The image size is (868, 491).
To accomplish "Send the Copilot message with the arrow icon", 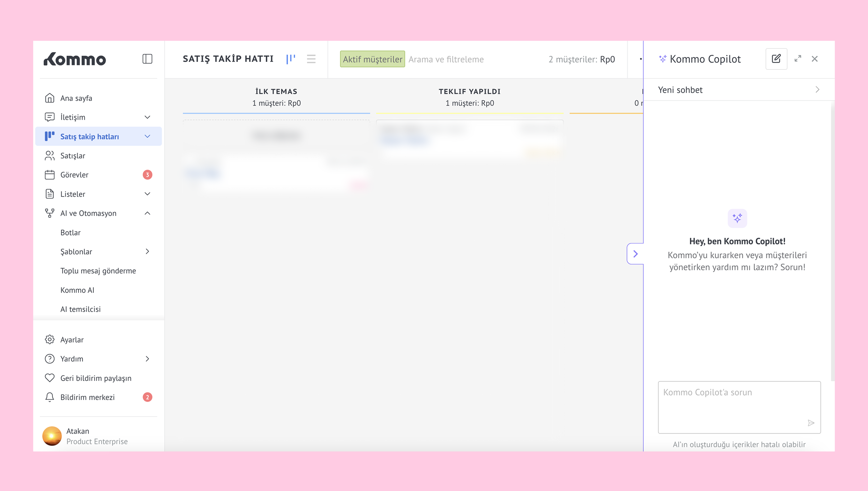I will [811, 423].
